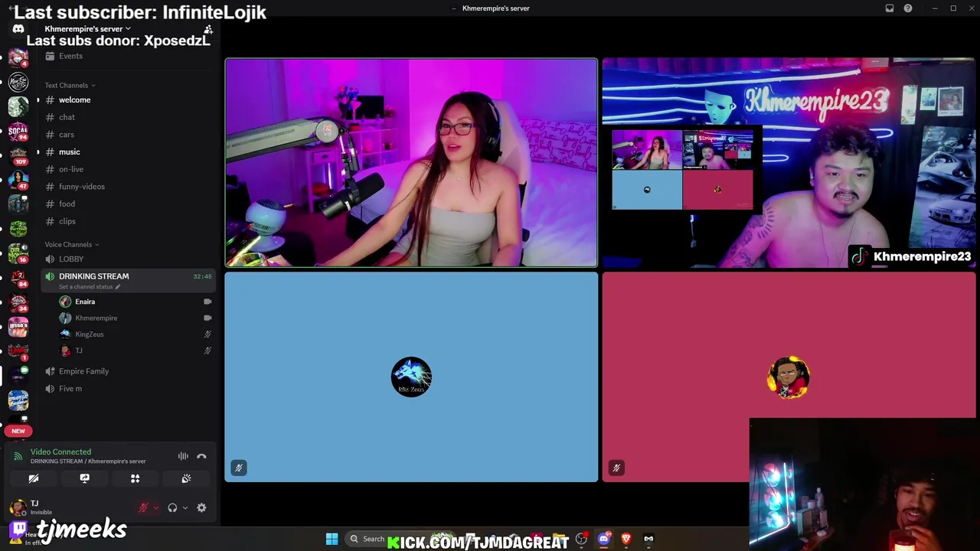Open microphone input options arrow

point(155,507)
